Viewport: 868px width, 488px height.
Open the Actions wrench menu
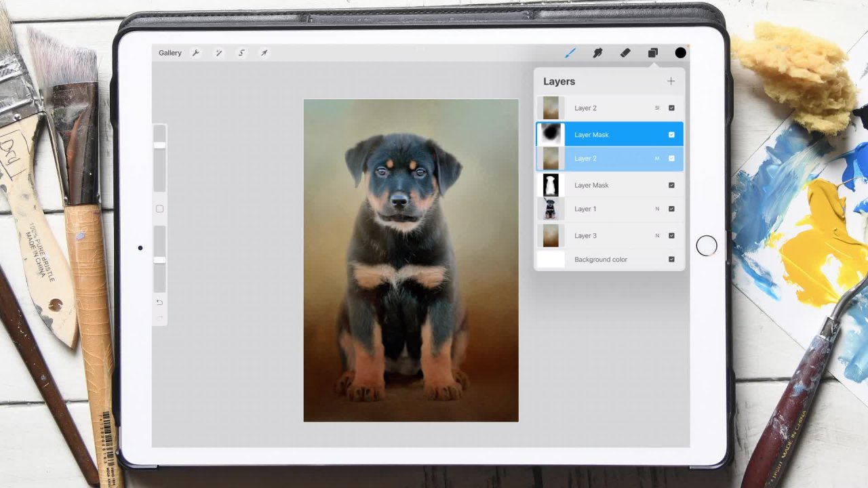195,53
